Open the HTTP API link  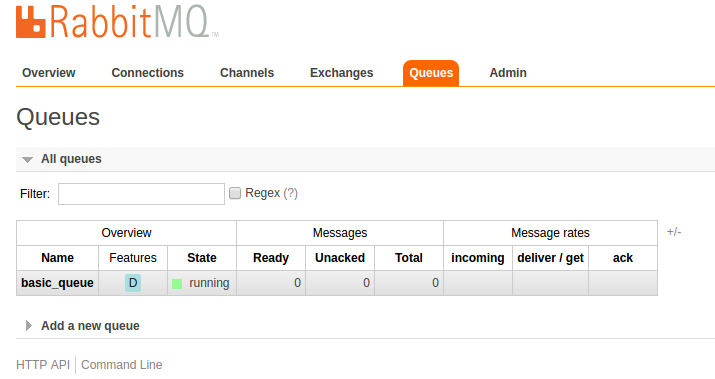(43, 365)
